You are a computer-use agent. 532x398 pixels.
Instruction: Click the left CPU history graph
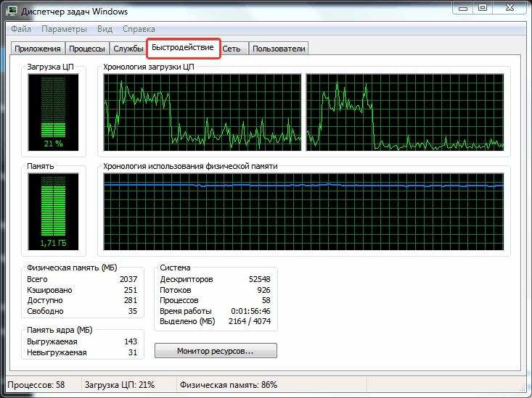(202, 112)
